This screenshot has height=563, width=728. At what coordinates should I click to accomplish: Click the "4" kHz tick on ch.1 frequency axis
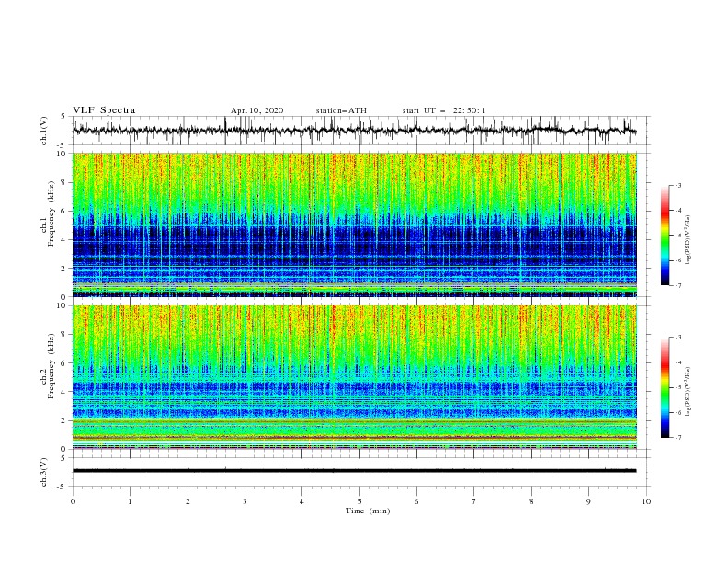pyautogui.click(x=64, y=240)
